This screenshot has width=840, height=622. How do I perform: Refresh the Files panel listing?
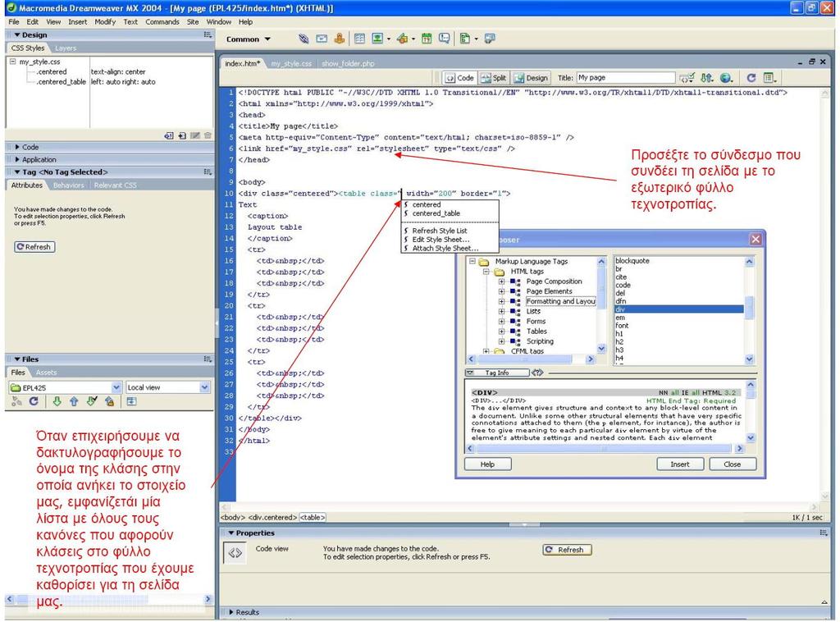(34, 401)
